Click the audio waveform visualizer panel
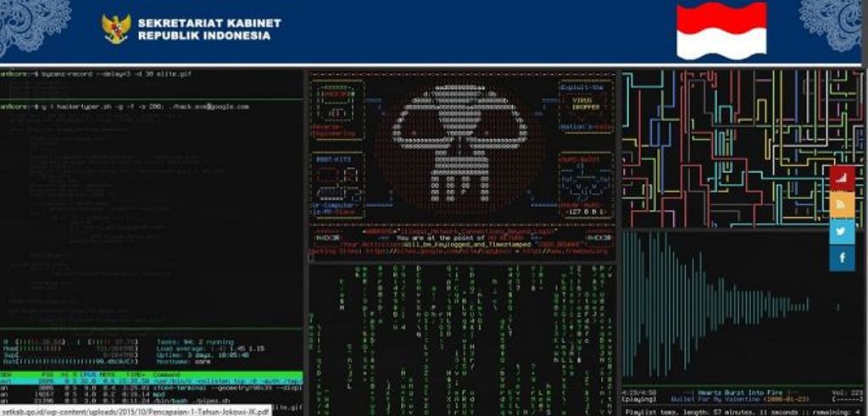868x416 pixels. (729, 305)
